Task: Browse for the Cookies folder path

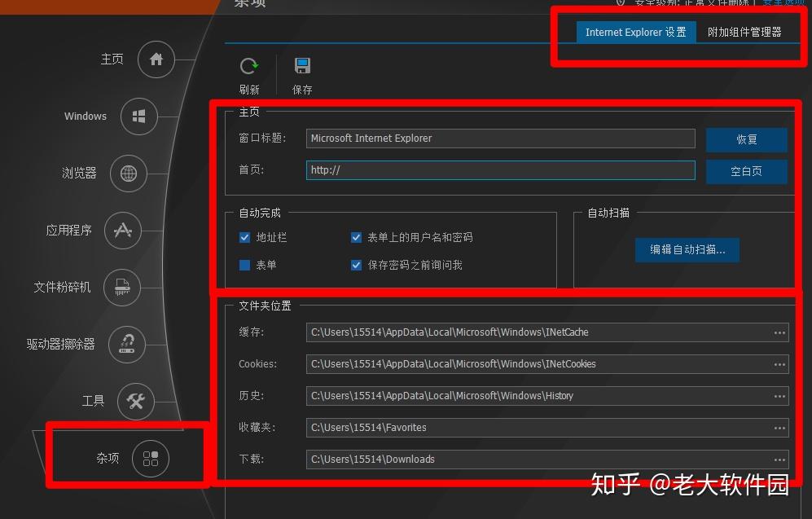Action: pyautogui.click(x=780, y=365)
